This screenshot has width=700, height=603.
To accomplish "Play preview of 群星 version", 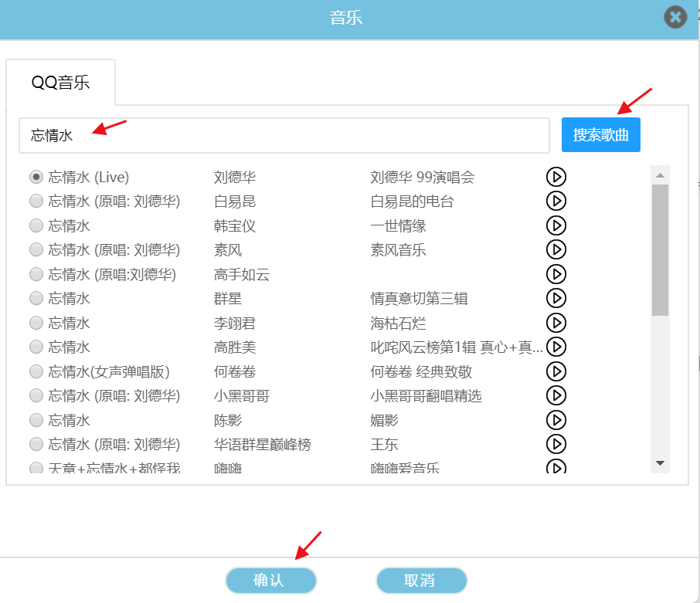I will 556,298.
